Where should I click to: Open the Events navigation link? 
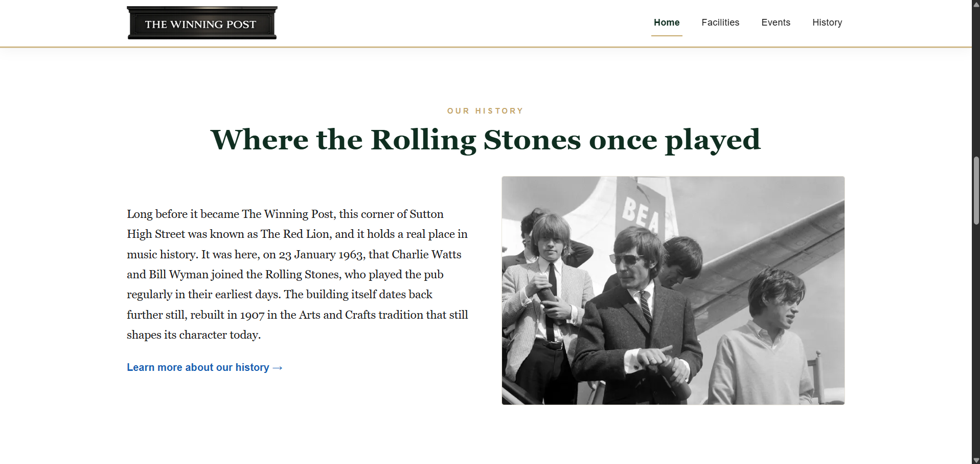click(776, 23)
